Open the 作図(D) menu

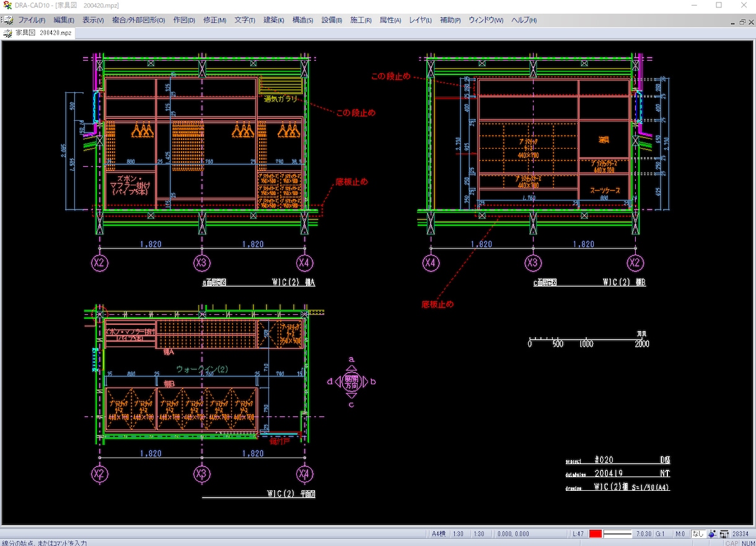click(184, 20)
